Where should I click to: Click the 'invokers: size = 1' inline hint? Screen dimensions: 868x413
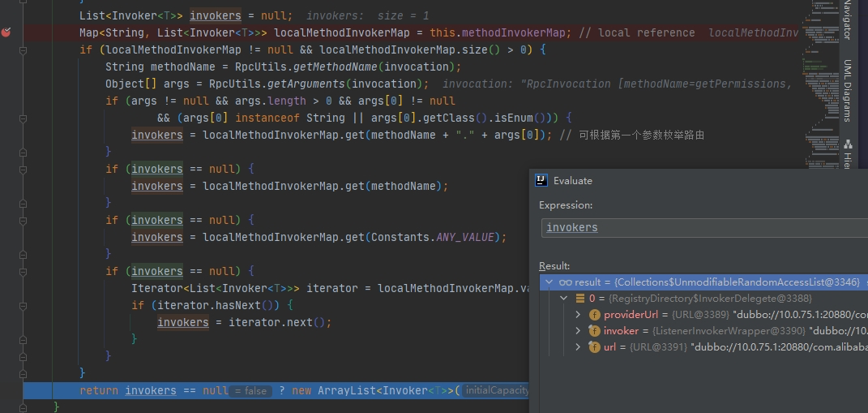(368, 16)
